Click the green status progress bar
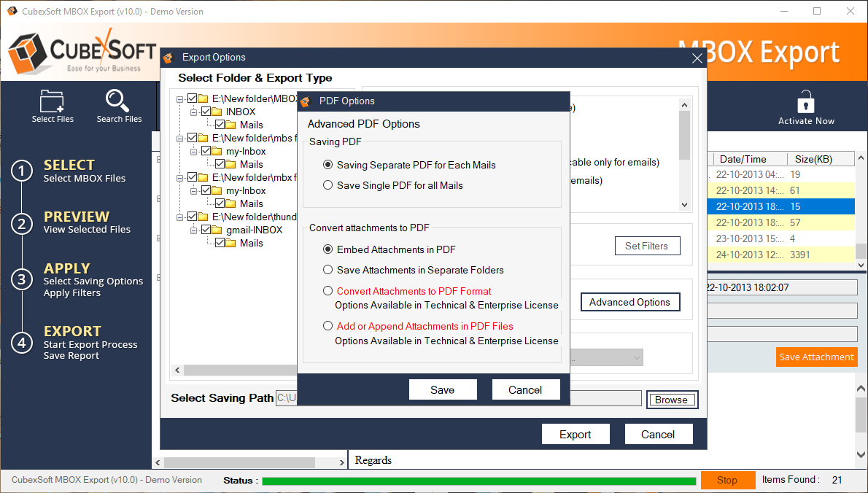This screenshot has height=493, width=868. click(x=478, y=481)
